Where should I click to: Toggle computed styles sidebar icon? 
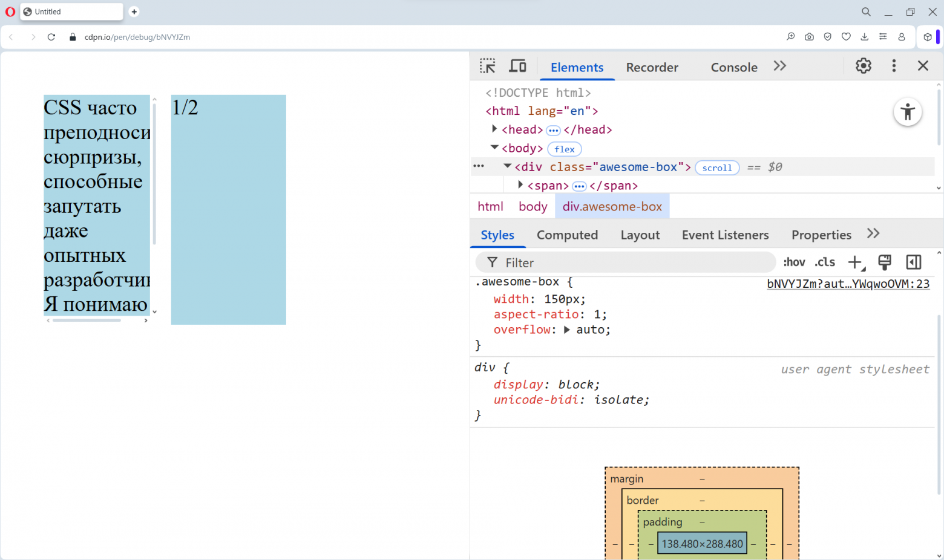pos(913,262)
